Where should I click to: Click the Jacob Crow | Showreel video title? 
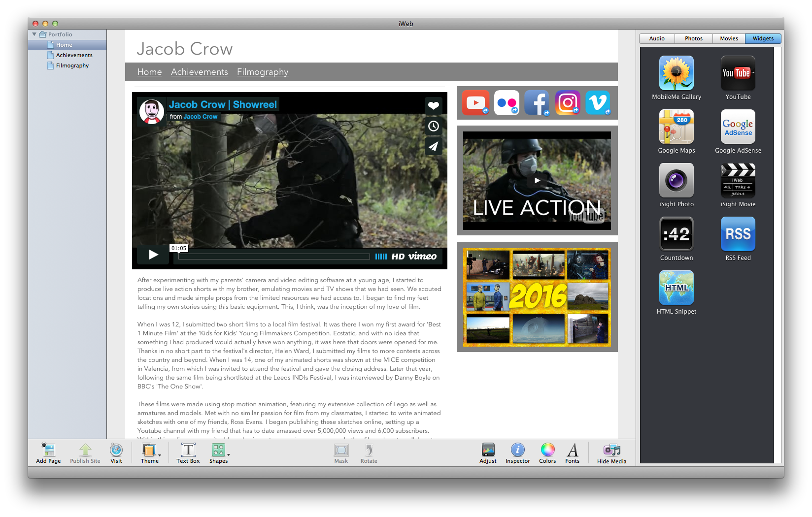coord(223,104)
